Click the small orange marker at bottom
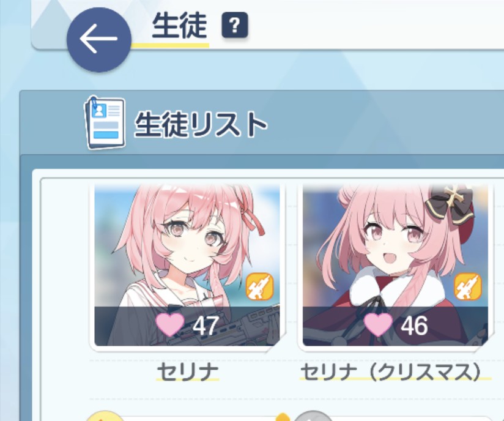 tap(283, 417)
